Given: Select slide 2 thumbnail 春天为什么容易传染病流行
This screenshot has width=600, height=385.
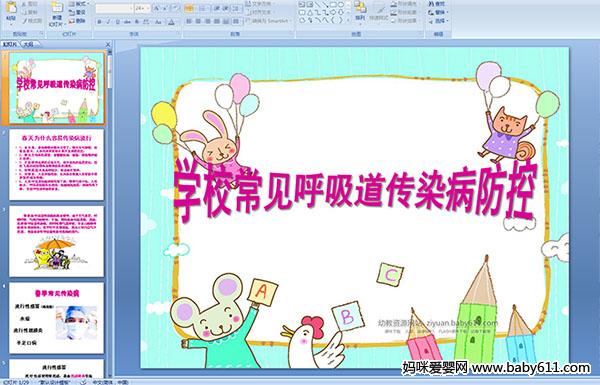Looking at the screenshot, I should [x=57, y=164].
